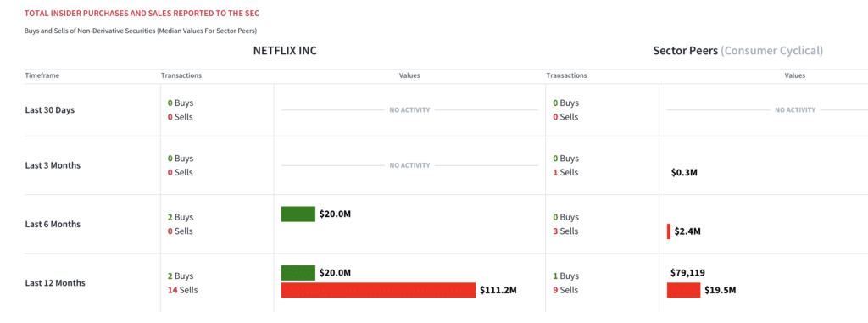Click Timeframe column header
868x323 pixels.
tap(42, 75)
